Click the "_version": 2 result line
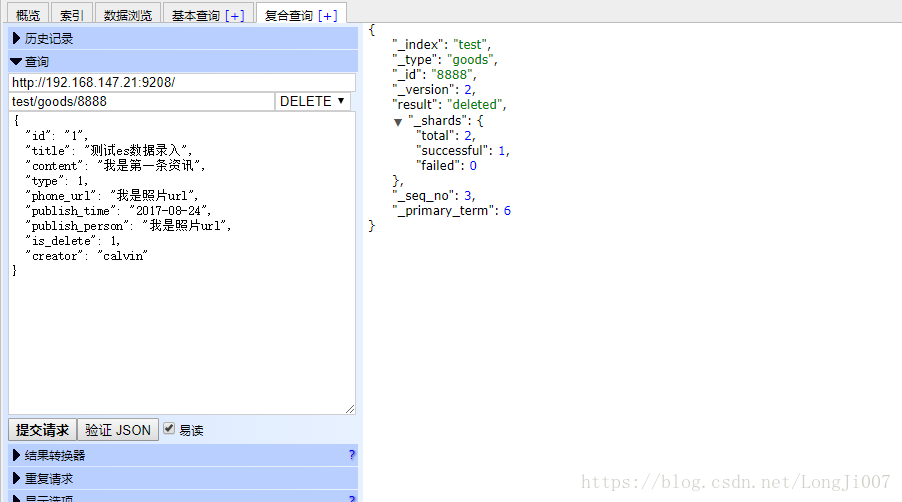Screen dimensions: 902x502 (434, 89)
